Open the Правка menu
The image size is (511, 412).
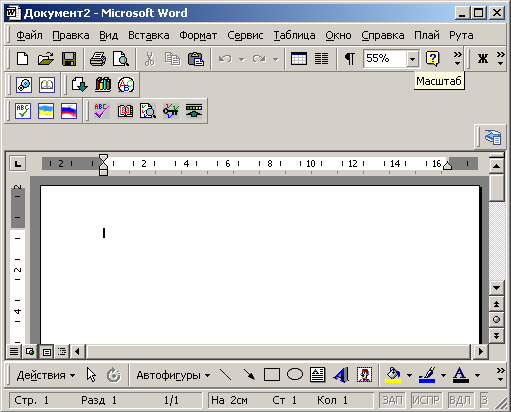point(71,35)
